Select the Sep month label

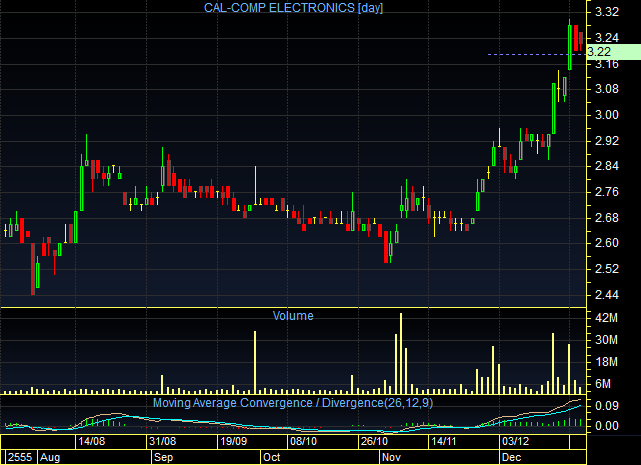click(x=164, y=457)
